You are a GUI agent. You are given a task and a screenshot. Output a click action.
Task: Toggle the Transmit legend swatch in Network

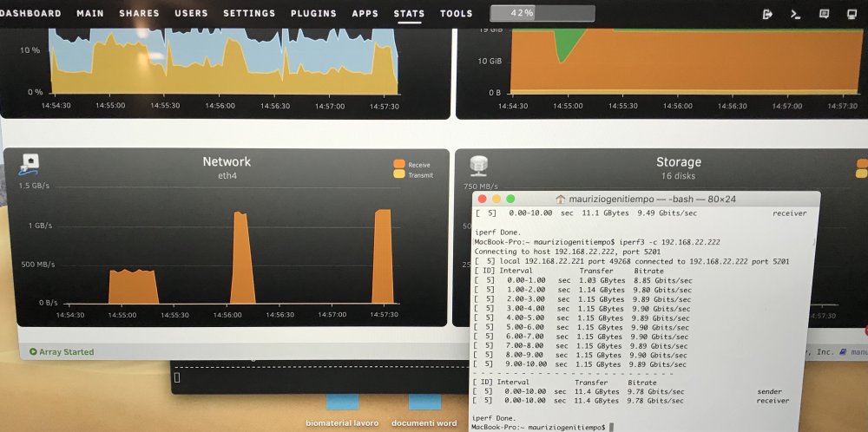pyautogui.click(x=398, y=174)
